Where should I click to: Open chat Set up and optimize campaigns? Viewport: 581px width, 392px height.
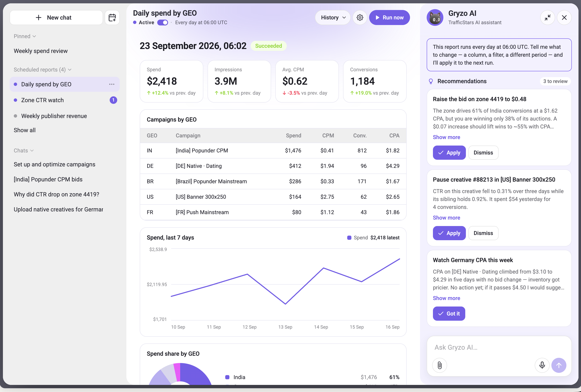[x=54, y=164]
